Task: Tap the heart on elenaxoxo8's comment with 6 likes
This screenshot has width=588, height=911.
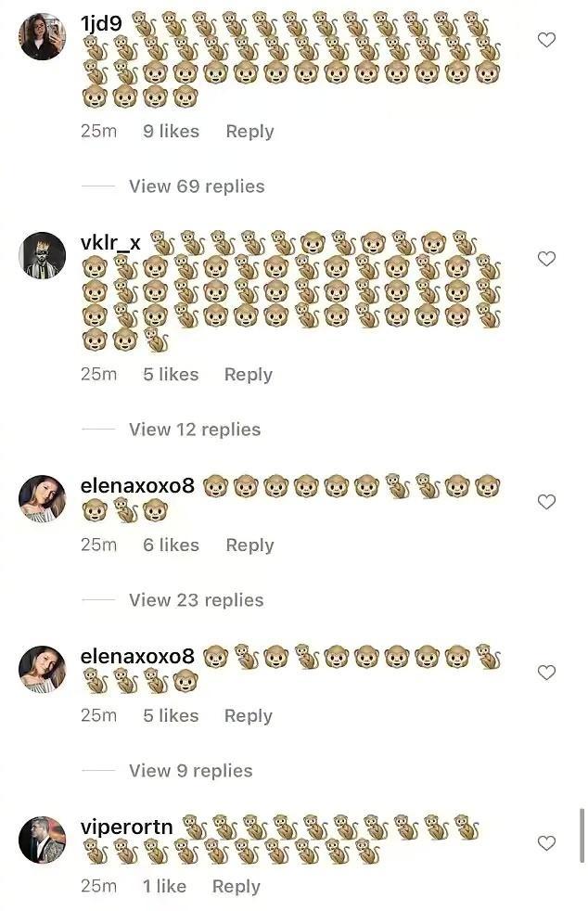Action: pyautogui.click(x=546, y=501)
